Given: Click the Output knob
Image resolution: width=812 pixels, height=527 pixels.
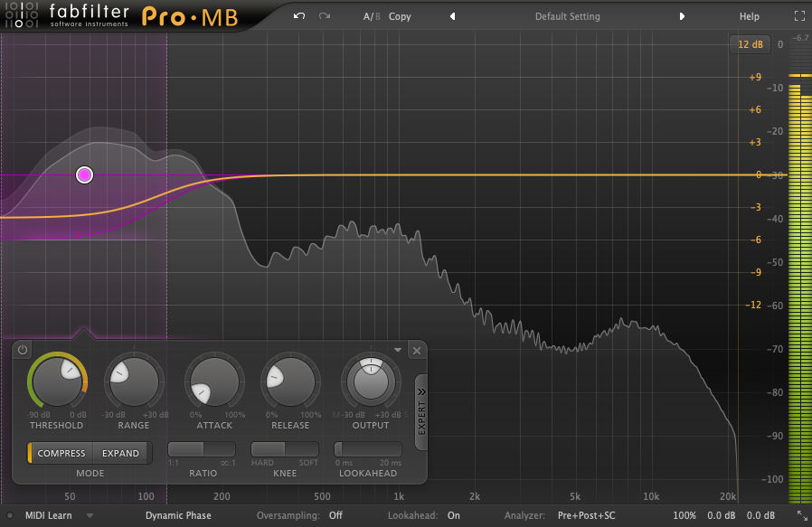Looking at the screenshot, I should 371,382.
